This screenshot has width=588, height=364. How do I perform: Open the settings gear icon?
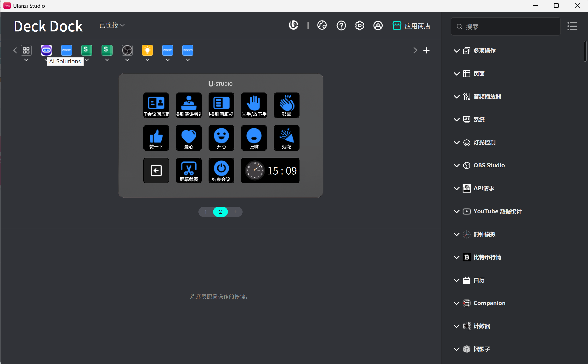coord(359,25)
